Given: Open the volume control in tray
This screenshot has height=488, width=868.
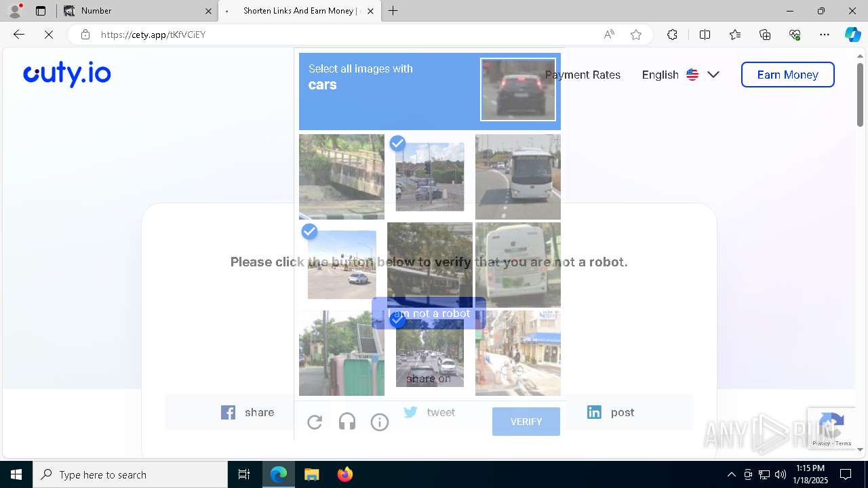Looking at the screenshot, I should (780, 474).
